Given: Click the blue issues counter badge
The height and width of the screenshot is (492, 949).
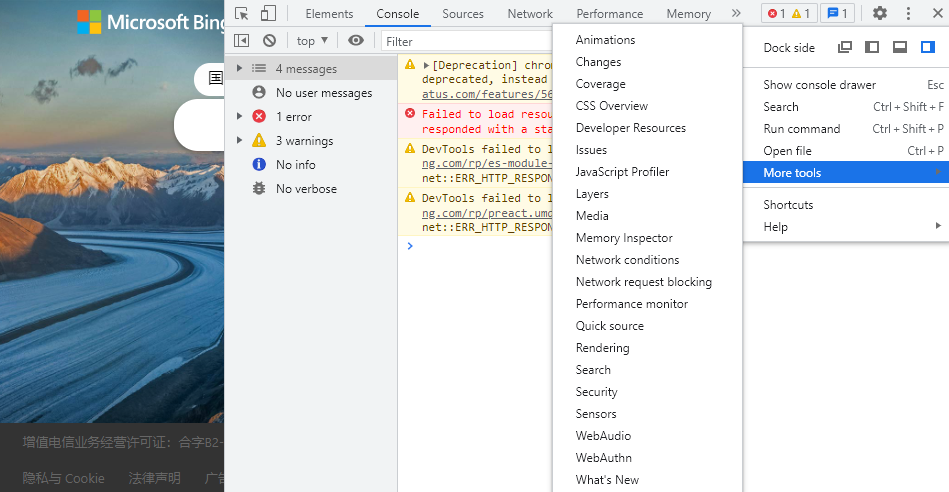Looking at the screenshot, I should (x=836, y=14).
